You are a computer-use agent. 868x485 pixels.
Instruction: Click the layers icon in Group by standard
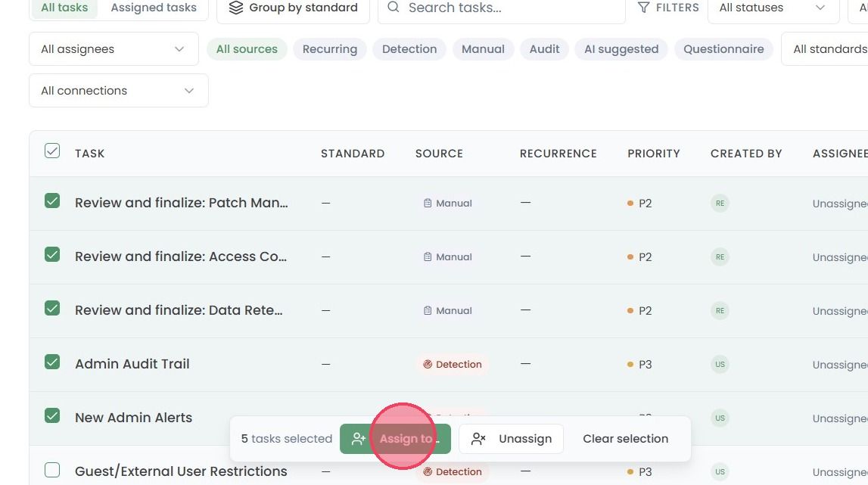(x=236, y=8)
